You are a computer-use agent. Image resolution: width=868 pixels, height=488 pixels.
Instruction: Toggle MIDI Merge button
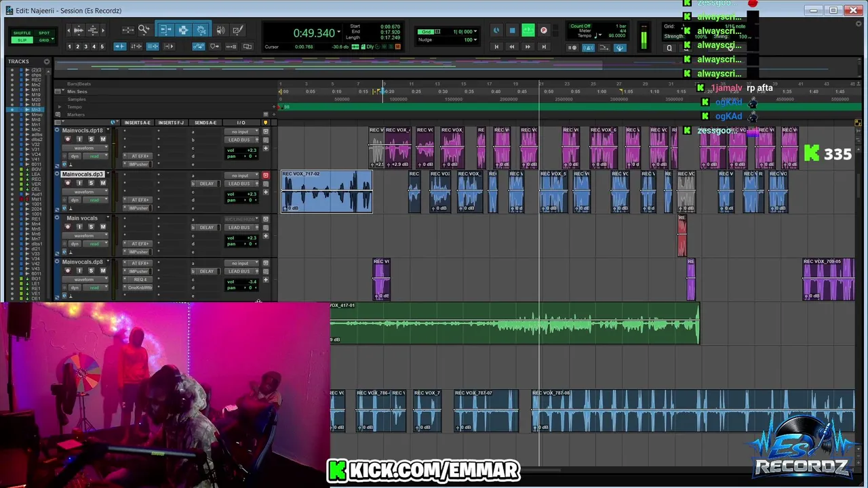coord(604,47)
